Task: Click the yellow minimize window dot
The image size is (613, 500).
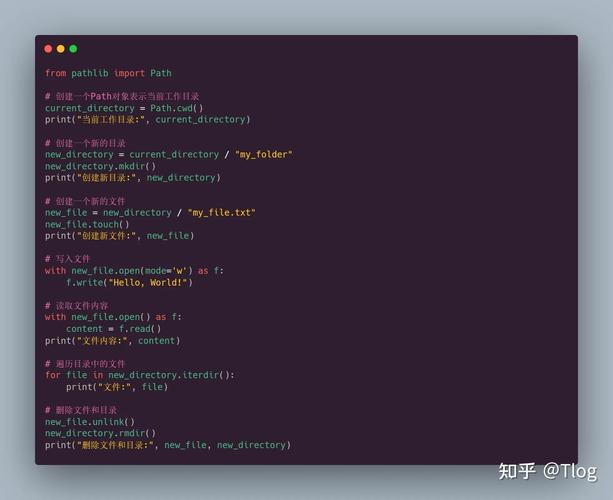Action: (x=60, y=48)
